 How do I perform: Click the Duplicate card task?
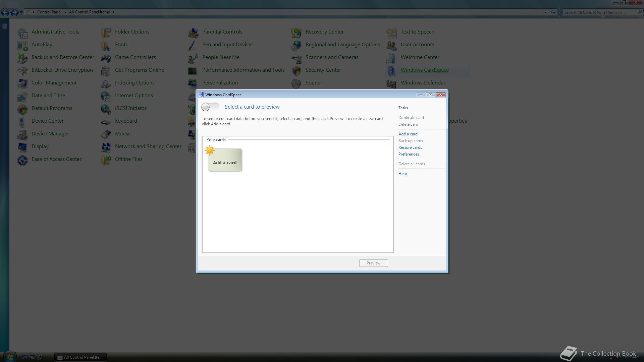[411, 118]
